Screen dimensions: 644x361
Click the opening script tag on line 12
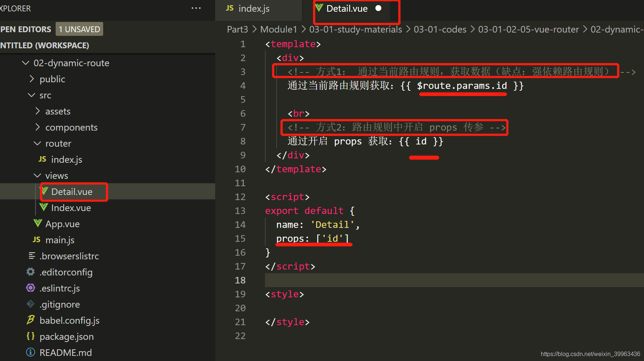click(x=287, y=197)
